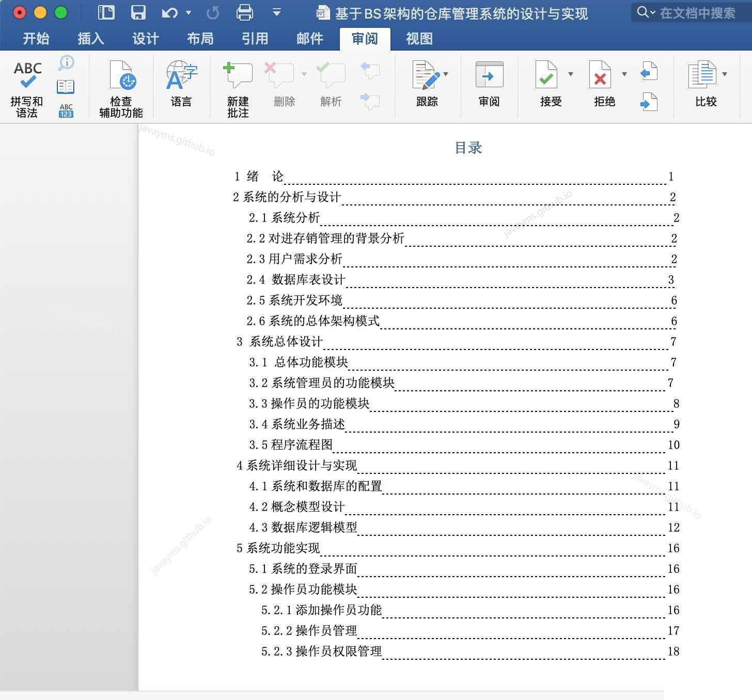Open the Customize Quick Access Toolbar dropdown
Image resolution: width=752 pixels, height=700 pixels.
(x=277, y=12)
